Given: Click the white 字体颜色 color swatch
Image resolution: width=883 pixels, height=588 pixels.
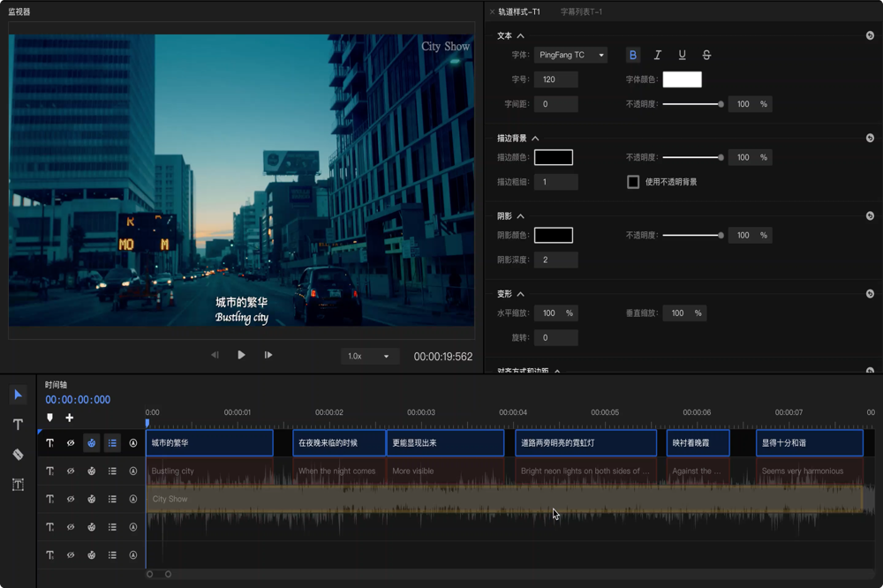Looking at the screenshot, I should coord(682,79).
